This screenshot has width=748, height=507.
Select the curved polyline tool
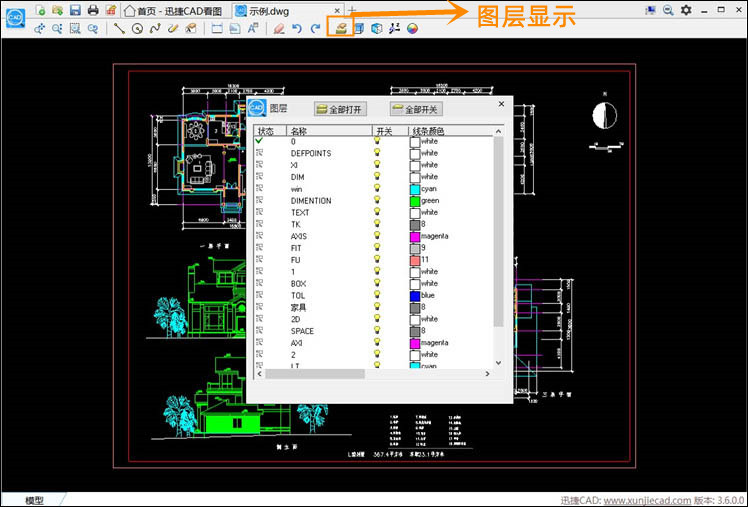(x=155, y=29)
